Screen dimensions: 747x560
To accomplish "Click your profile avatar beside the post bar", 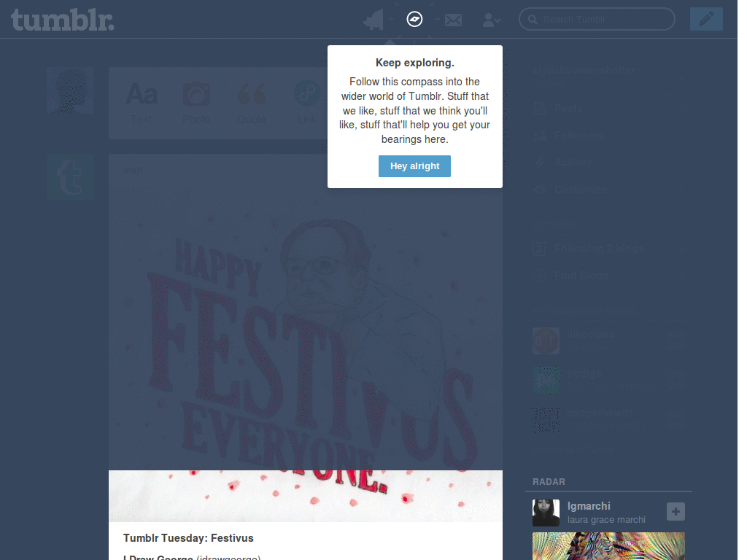I will pyautogui.click(x=70, y=90).
